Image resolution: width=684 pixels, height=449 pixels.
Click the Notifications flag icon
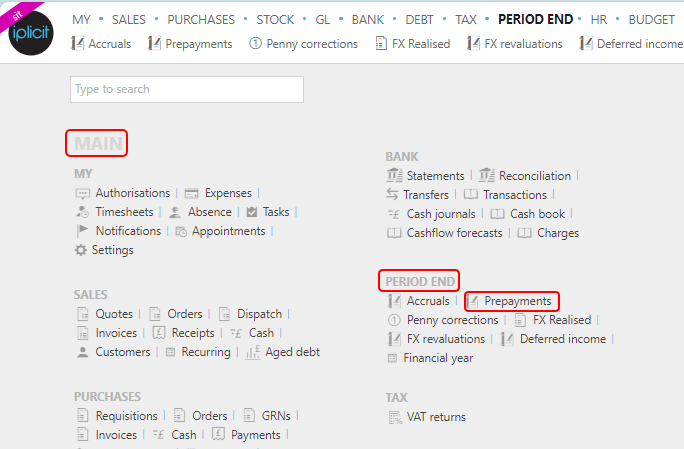coord(82,231)
